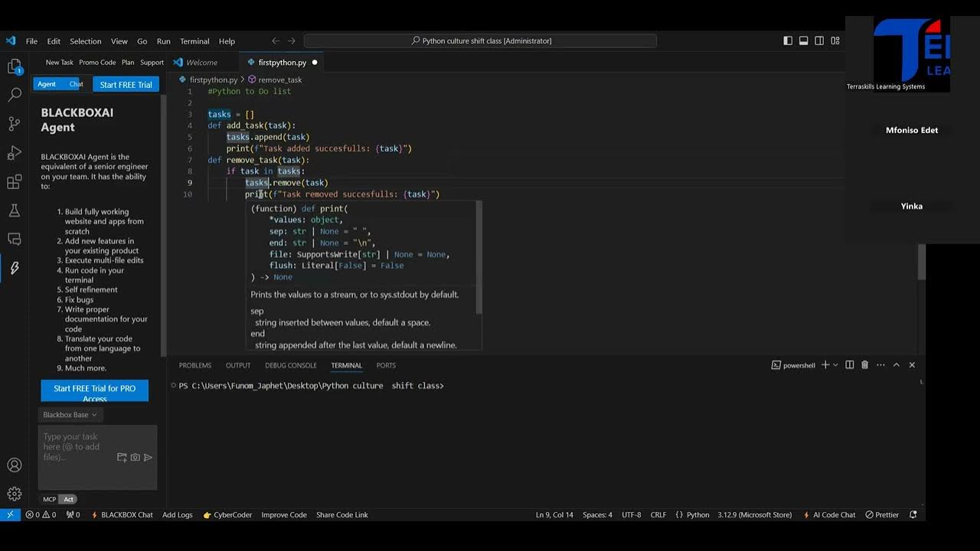This screenshot has height=551, width=980.
Task: Open the File menu
Action: coord(31,41)
